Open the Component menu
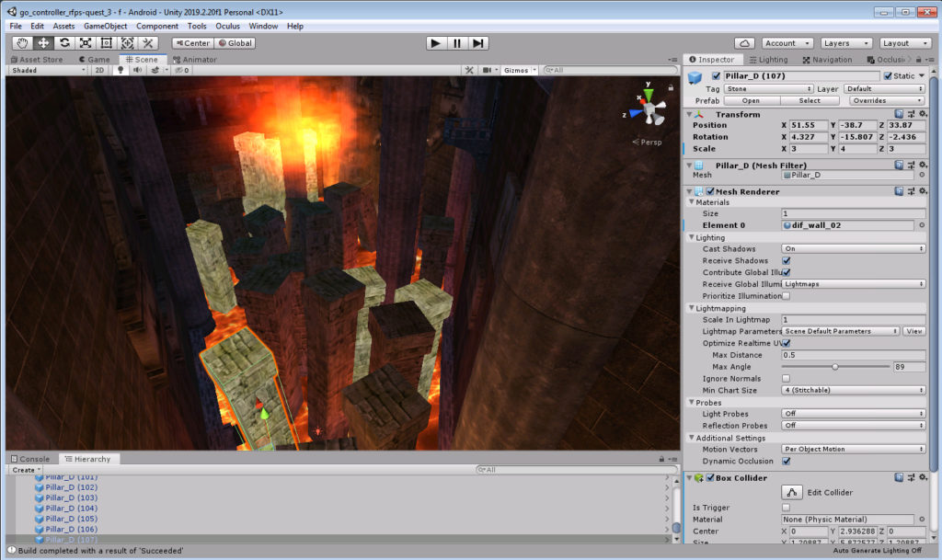The height and width of the screenshot is (560, 942). click(x=156, y=26)
